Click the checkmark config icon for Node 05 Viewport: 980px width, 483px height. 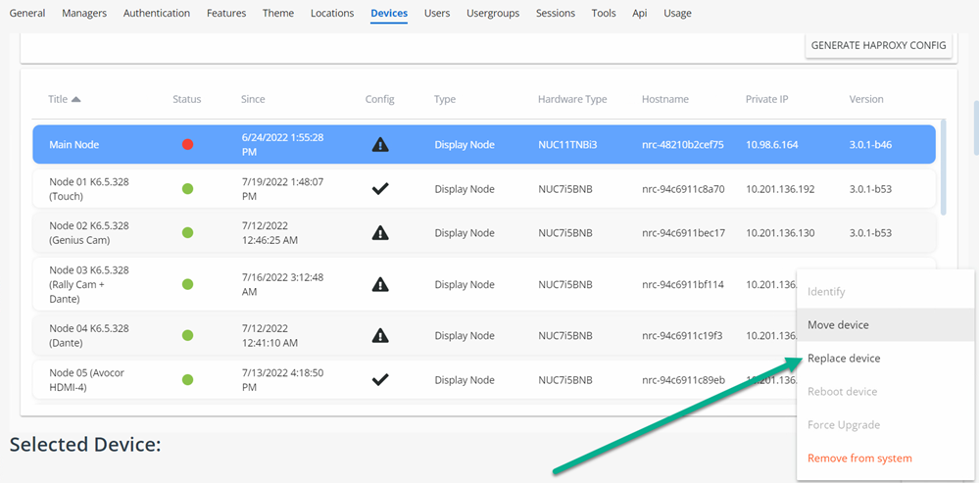pos(380,380)
